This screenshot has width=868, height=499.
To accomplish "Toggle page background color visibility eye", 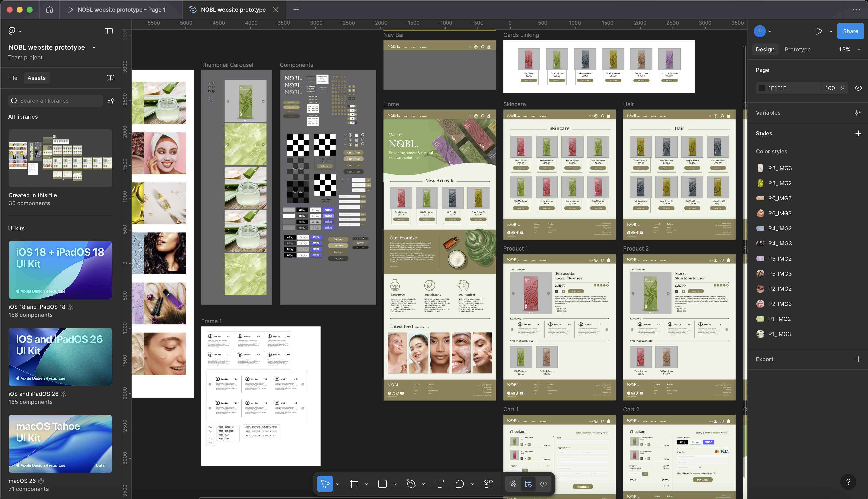I will click(x=858, y=88).
